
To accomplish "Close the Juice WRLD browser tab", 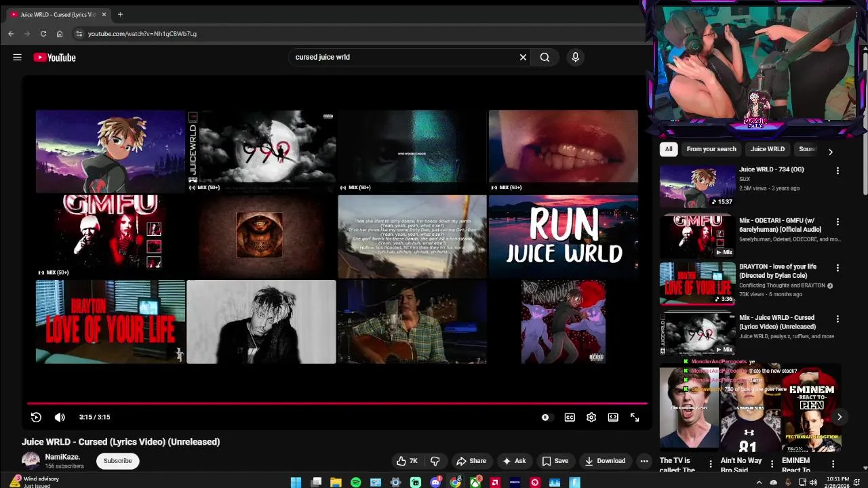I will click(x=104, y=14).
